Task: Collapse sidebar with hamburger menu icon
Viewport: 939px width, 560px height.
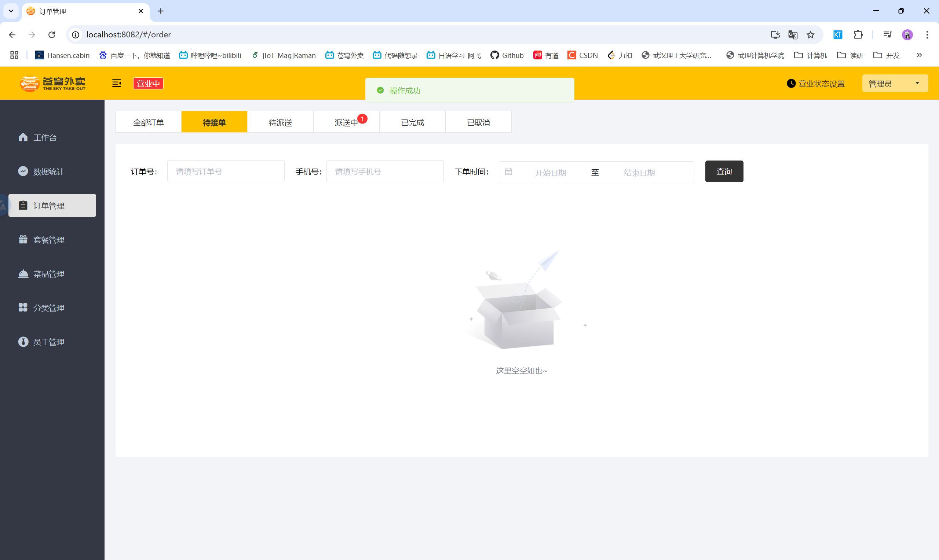Action: click(116, 84)
